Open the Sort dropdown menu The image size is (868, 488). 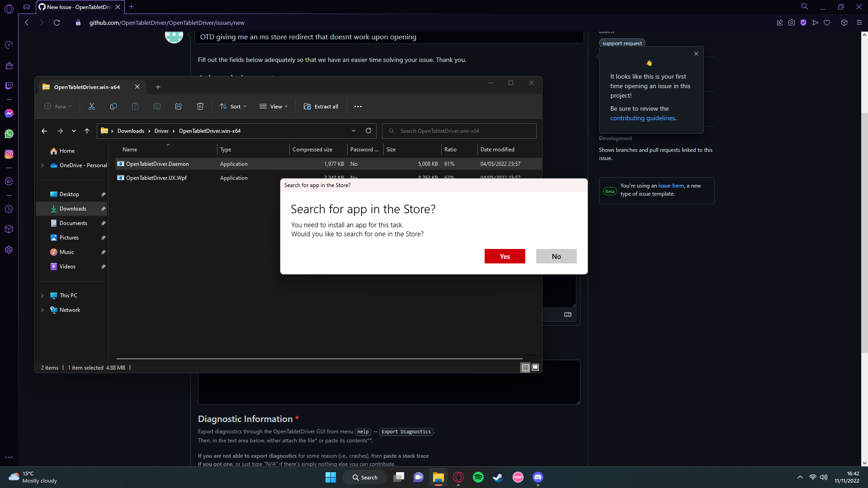coord(233,106)
